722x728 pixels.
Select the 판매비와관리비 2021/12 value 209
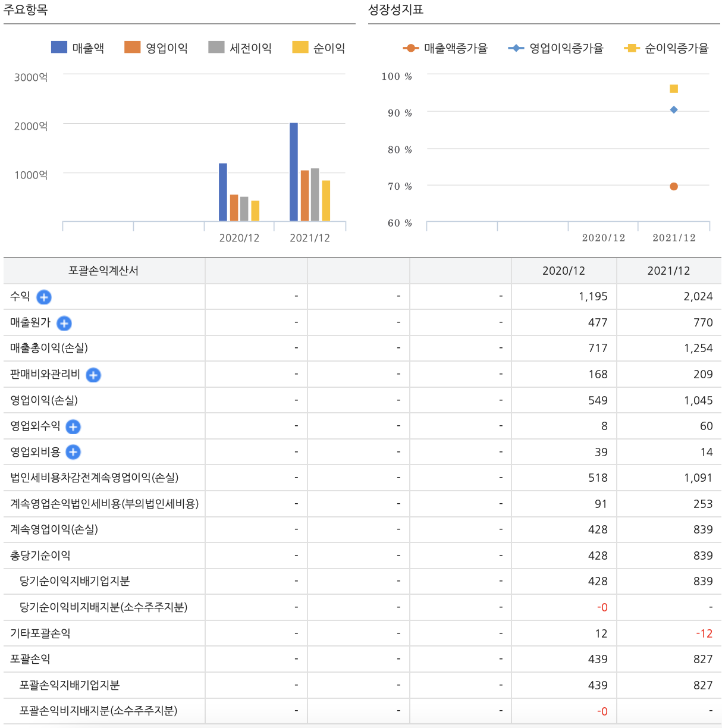click(703, 374)
